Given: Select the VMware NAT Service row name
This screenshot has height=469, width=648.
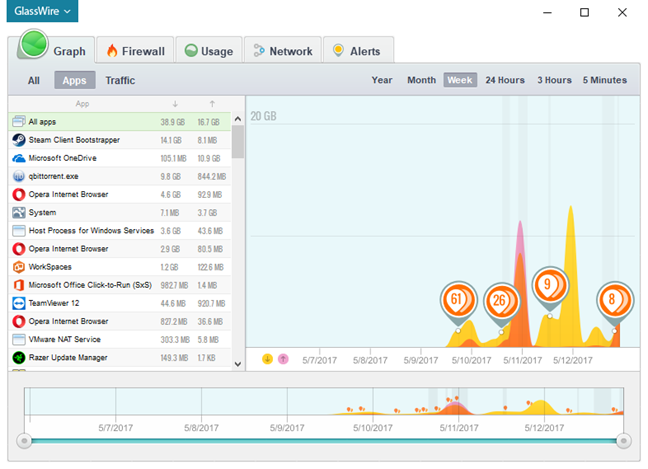Looking at the screenshot, I should pyautogui.click(x=64, y=339).
